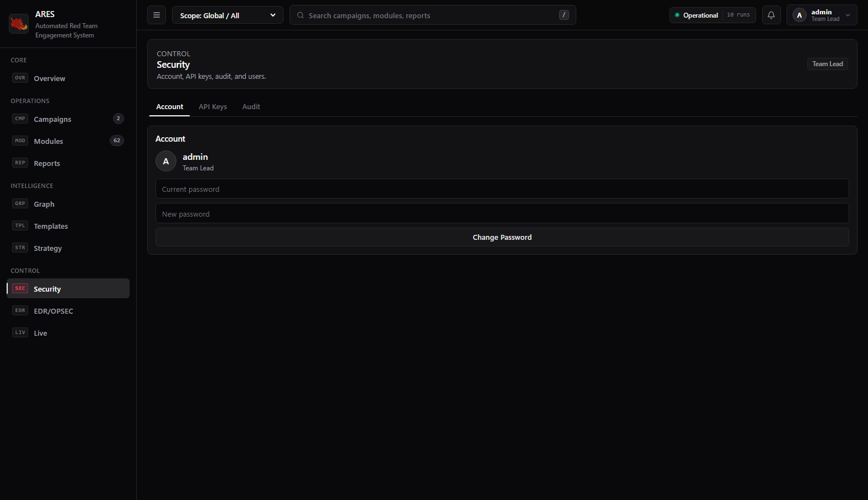Screen dimensions: 868x500
Task: Switch to the API Keys tab
Action: tap(213, 107)
